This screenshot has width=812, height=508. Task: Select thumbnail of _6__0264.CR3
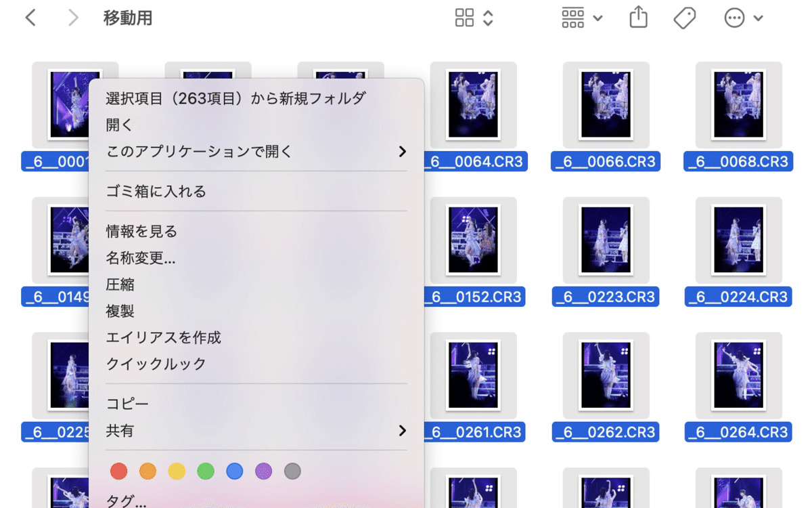pyautogui.click(x=739, y=375)
